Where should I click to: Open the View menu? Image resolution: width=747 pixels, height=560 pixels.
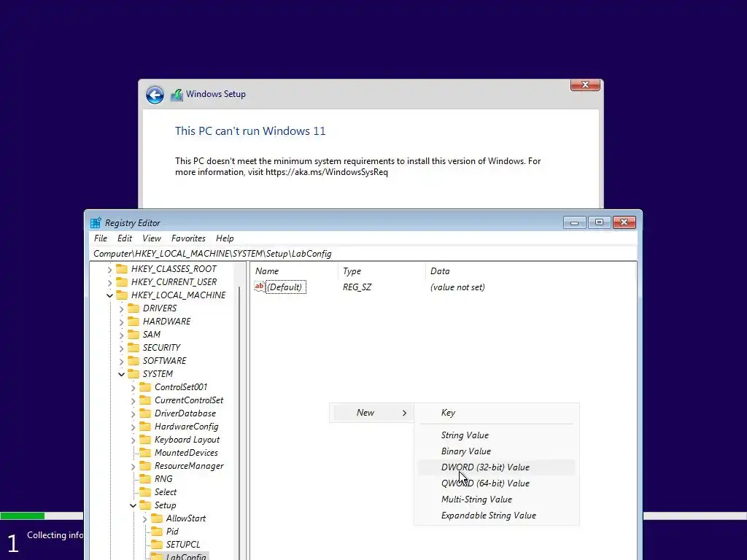tap(152, 238)
